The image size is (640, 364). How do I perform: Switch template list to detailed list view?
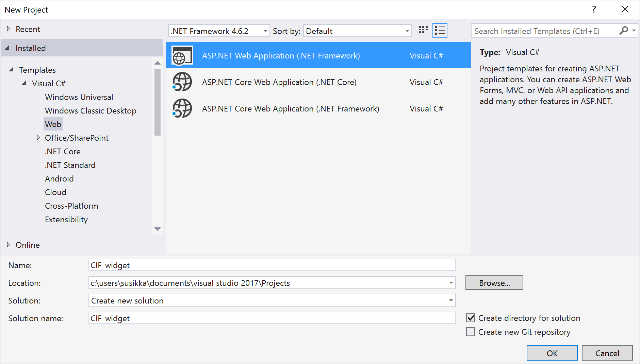pyautogui.click(x=440, y=31)
